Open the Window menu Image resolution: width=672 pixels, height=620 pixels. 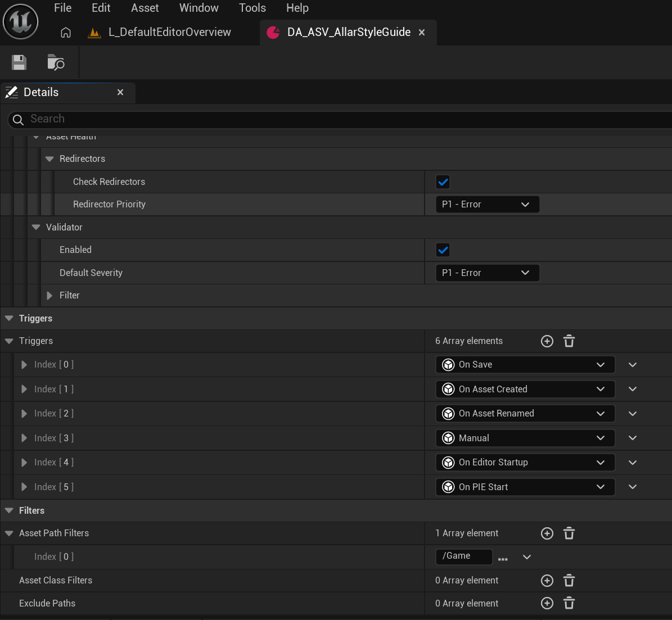point(199,8)
